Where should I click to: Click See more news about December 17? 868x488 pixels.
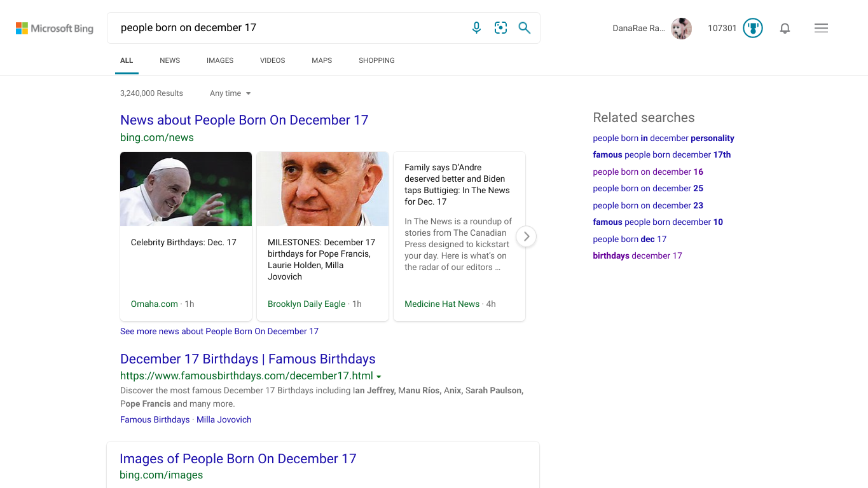pos(219,331)
